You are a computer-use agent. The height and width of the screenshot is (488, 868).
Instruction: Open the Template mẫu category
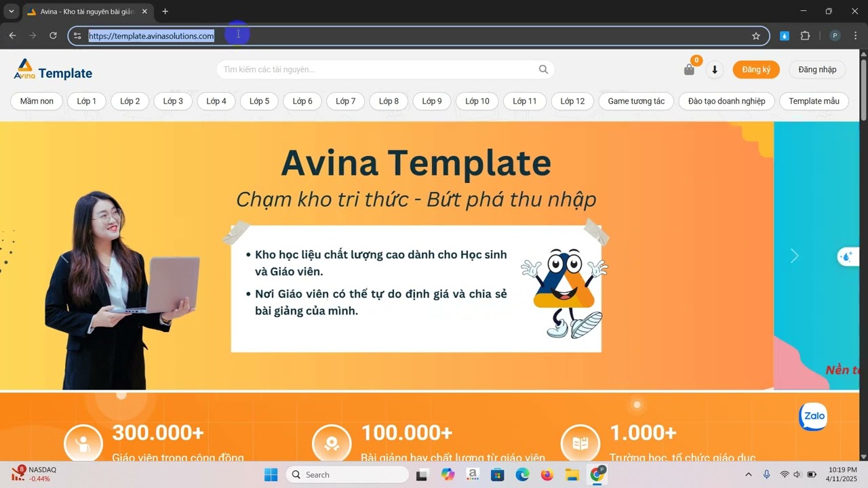click(814, 101)
